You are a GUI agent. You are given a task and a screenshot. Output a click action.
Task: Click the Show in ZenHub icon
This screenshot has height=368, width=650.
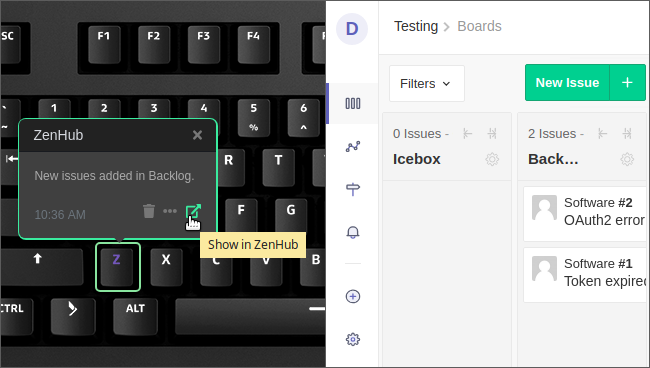tap(193, 211)
